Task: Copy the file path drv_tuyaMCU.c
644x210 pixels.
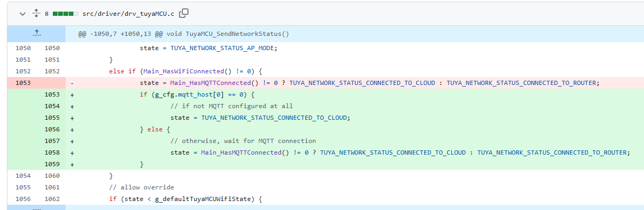Action: pos(184,13)
